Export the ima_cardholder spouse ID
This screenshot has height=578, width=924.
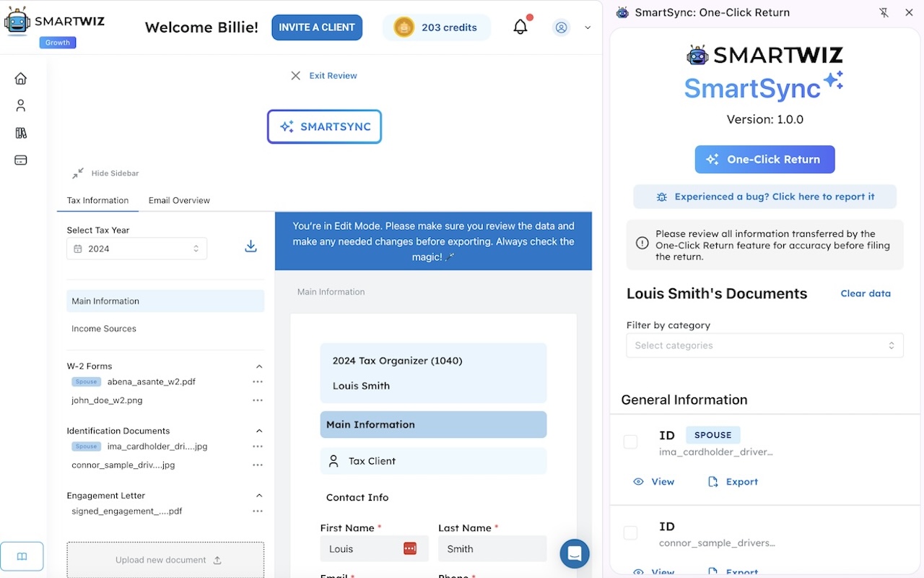tap(733, 482)
